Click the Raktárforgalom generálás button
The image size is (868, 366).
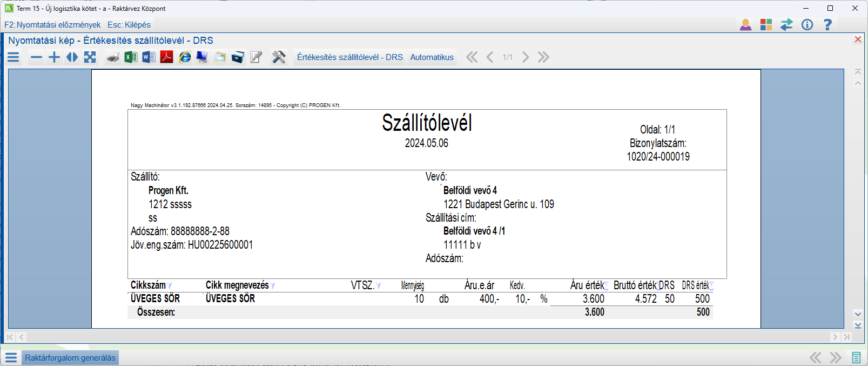tap(70, 358)
